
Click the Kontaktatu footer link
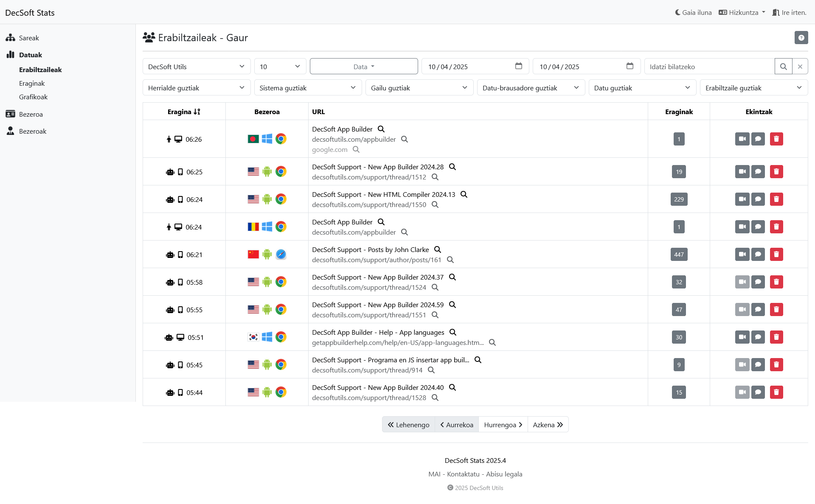(x=463, y=474)
